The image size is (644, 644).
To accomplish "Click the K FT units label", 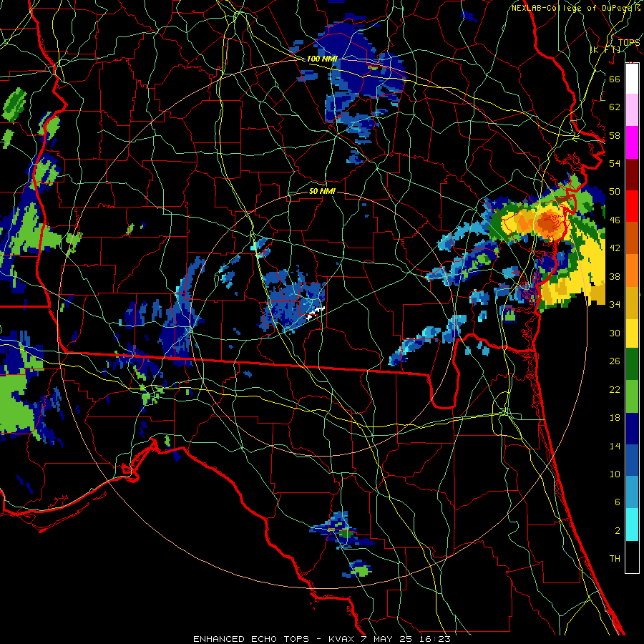I will [605, 49].
